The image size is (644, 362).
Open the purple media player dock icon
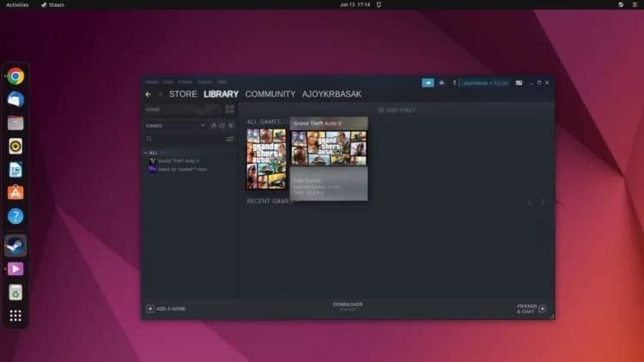coord(15,268)
